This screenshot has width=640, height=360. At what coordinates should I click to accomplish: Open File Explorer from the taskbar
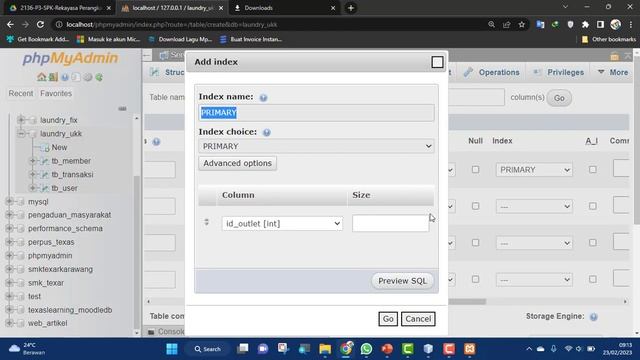point(325,349)
